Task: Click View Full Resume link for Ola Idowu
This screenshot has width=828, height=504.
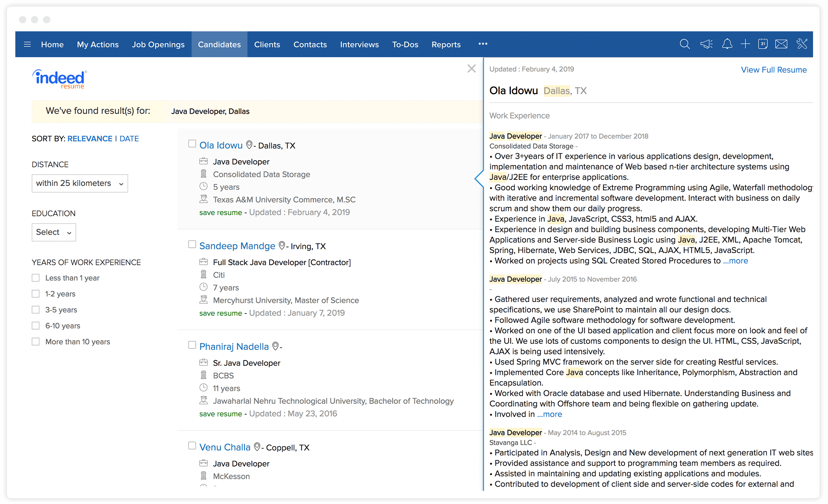Action: click(x=773, y=69)
